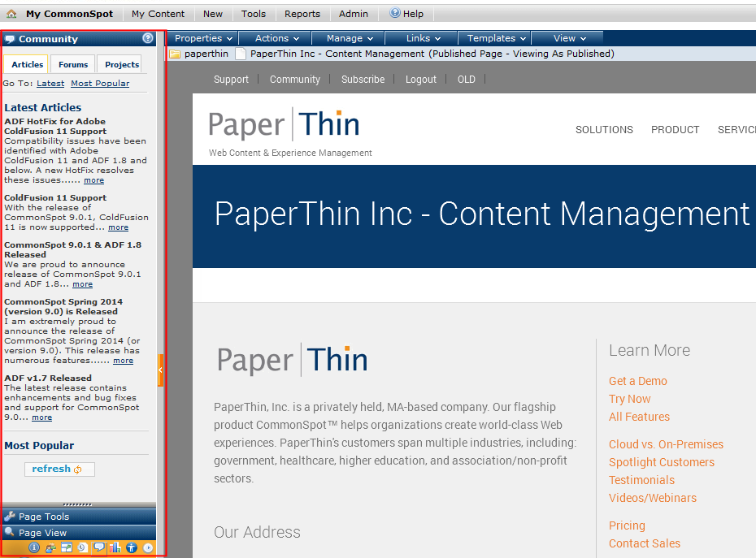
Task: Click the Help question-mark icon
Action: [395, 13]
